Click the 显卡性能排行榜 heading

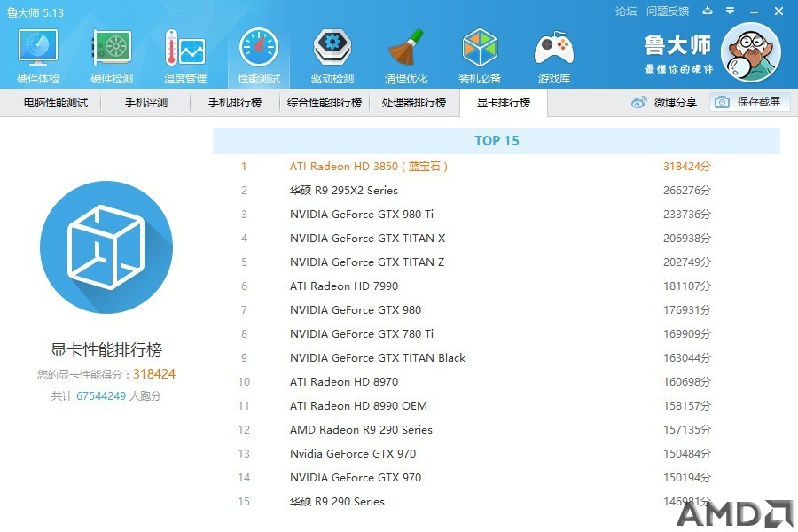coord(106,349)
